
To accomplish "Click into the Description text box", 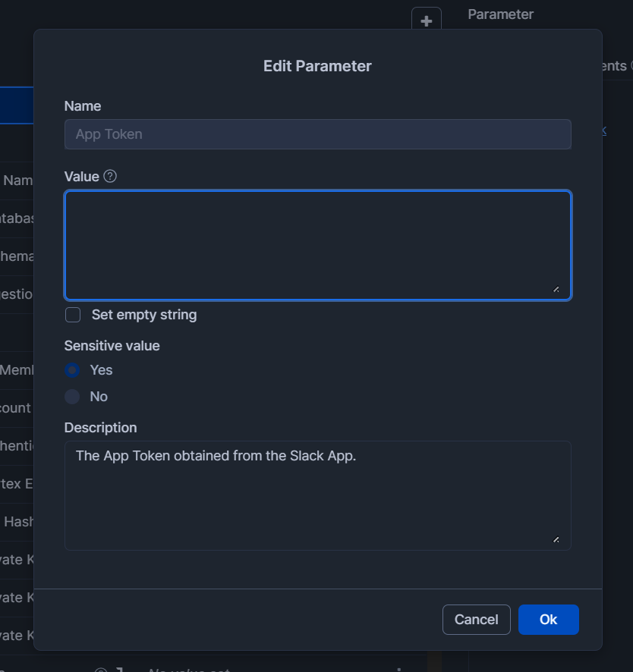I will 317,495.
